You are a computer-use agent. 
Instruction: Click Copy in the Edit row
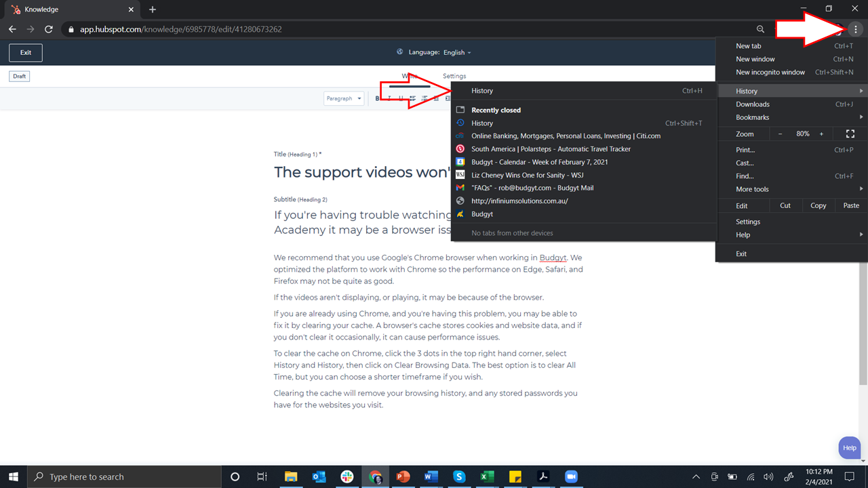[818, 205]
